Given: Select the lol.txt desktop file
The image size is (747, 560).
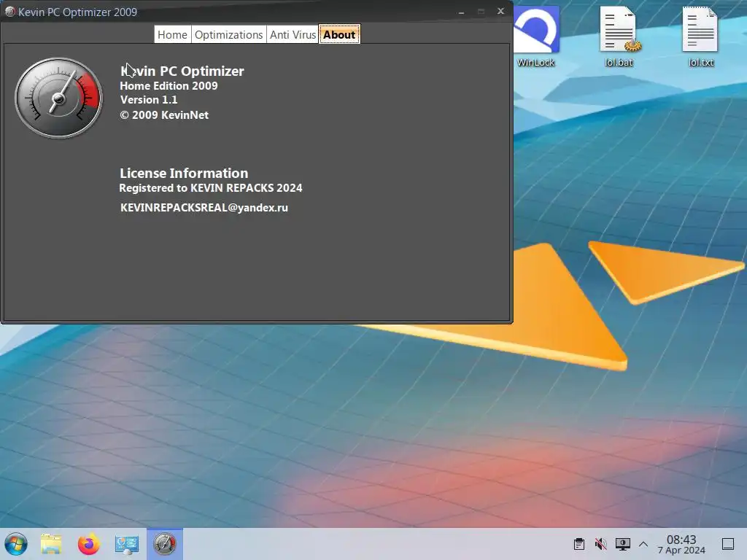Looking at the screenshot, I should coord(701,36).
